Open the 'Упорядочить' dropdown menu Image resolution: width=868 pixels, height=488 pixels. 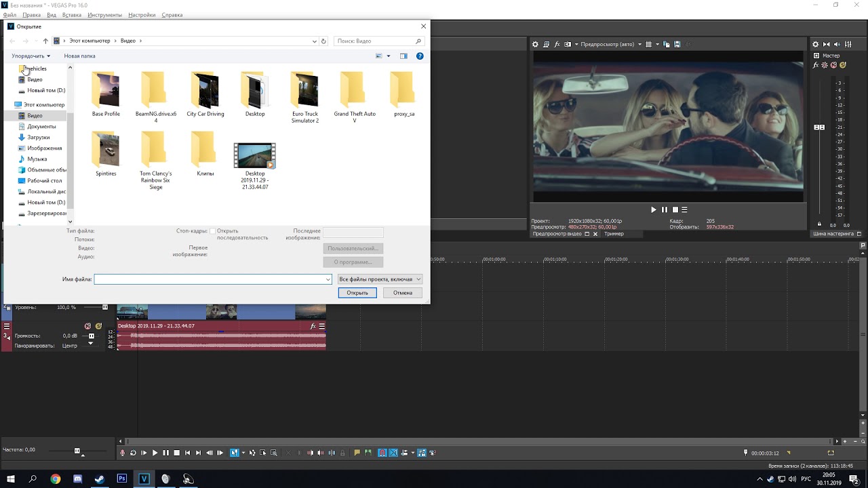point(31,56)
